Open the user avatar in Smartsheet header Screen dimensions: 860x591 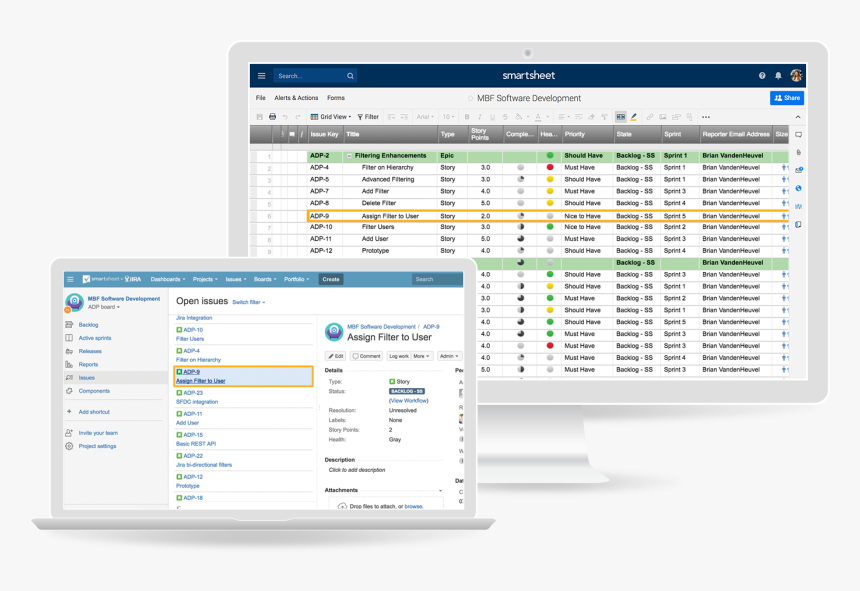[796, 75]
